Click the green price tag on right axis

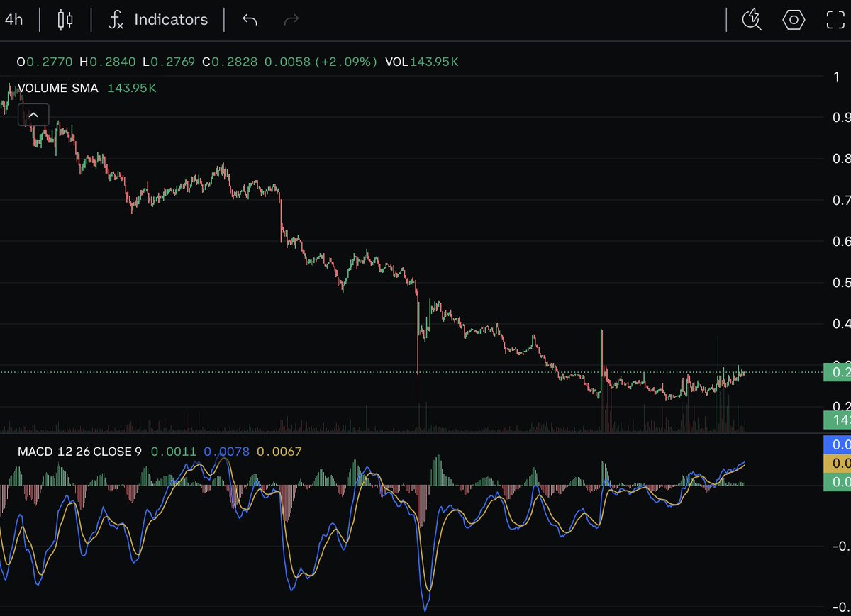pyautogui.click(x=838, y=371)
